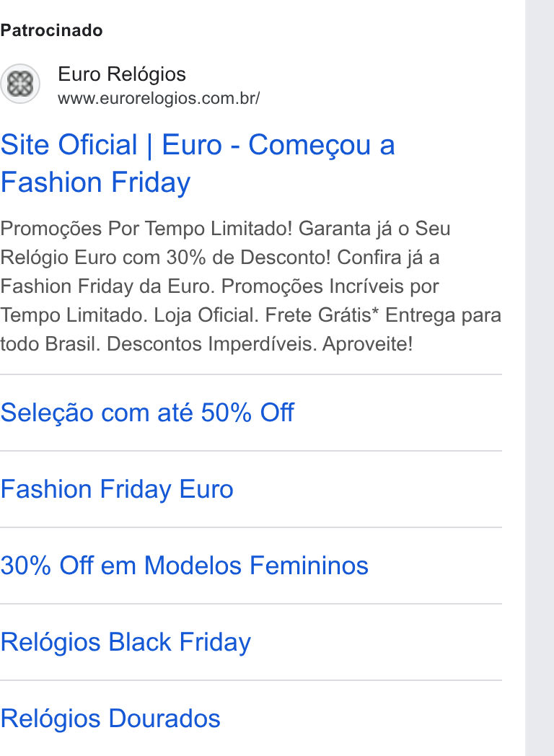The image size is (554, 756).
Task: Visit the www.eurorelogios.com.br URL text
Action: point(159,98)
